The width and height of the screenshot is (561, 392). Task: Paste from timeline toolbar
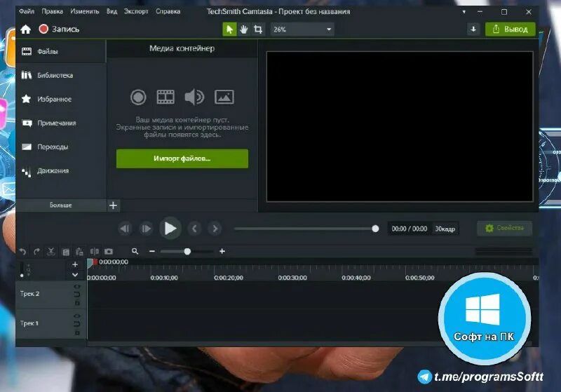click(79, 252)
